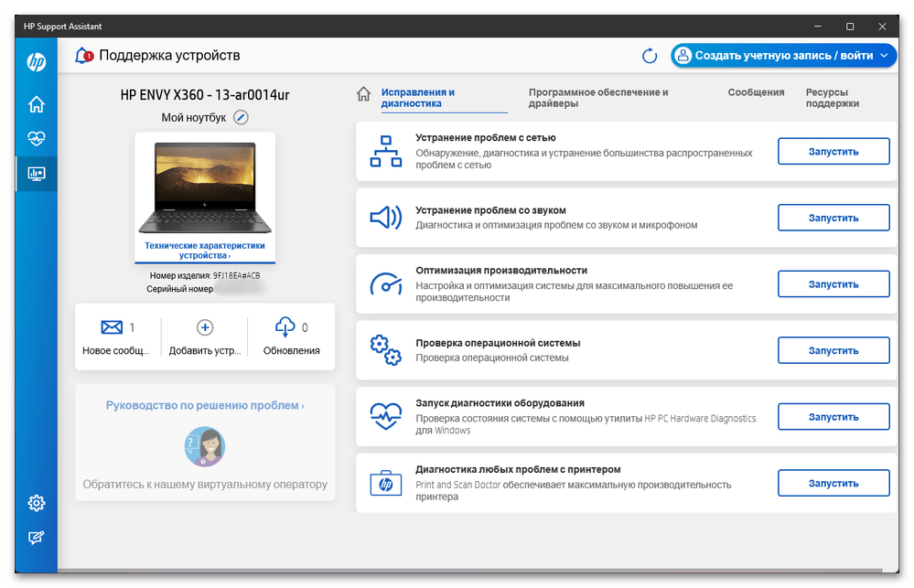The image size is (914, 588).
Task: Run the network troubleshooting Запустить button
Action: (833, 152)
